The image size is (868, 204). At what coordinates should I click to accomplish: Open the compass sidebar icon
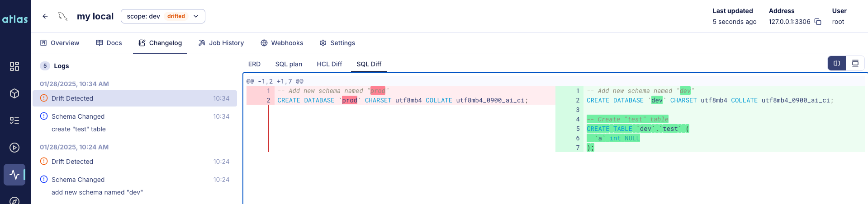point(14,201)
